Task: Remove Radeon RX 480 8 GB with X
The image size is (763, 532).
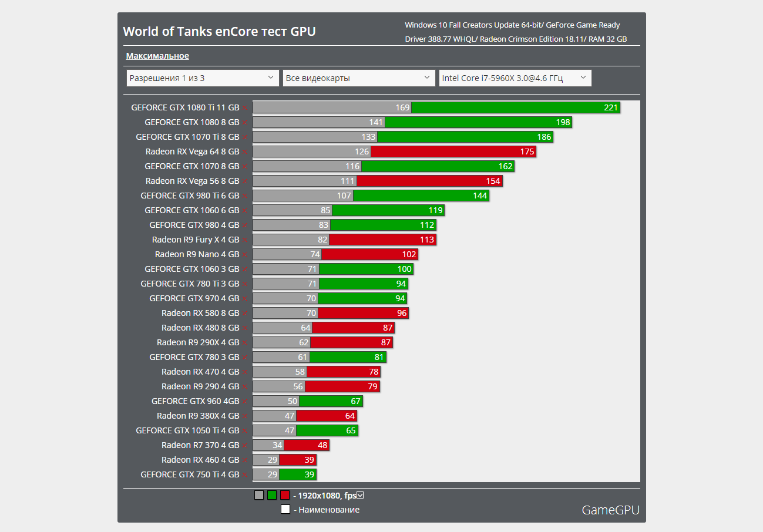Action: point(244,328)
